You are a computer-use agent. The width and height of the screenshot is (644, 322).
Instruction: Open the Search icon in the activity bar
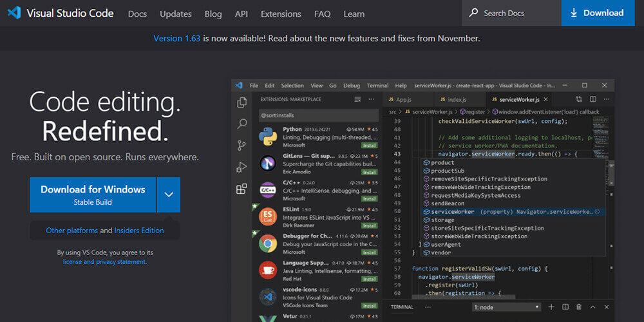[x=242, y=124]
